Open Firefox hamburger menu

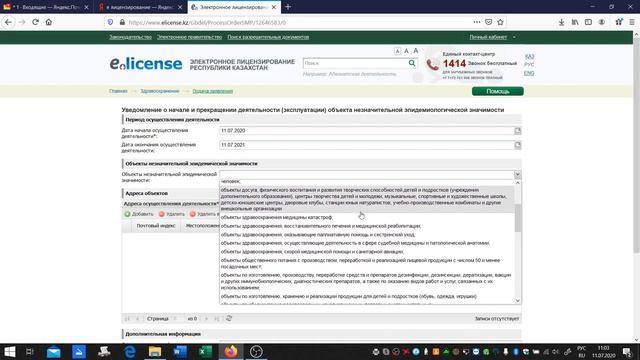pyautogui.click(x=632, y=22)
